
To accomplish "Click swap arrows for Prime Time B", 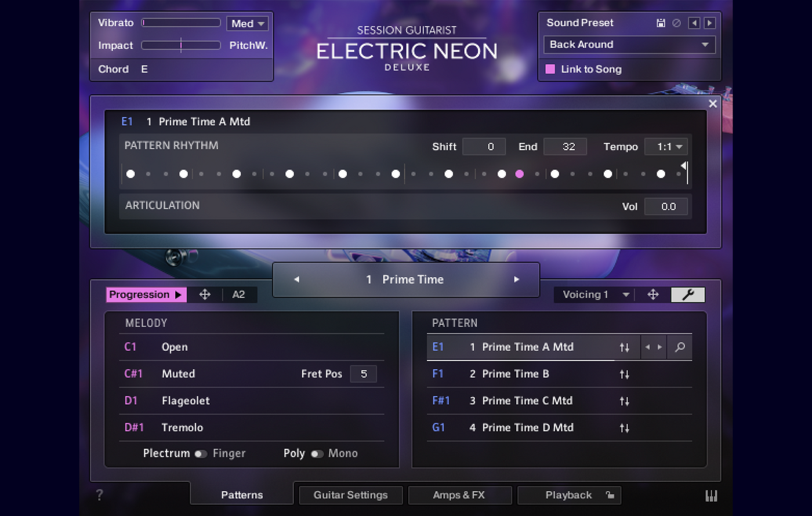I will [624, 374].
